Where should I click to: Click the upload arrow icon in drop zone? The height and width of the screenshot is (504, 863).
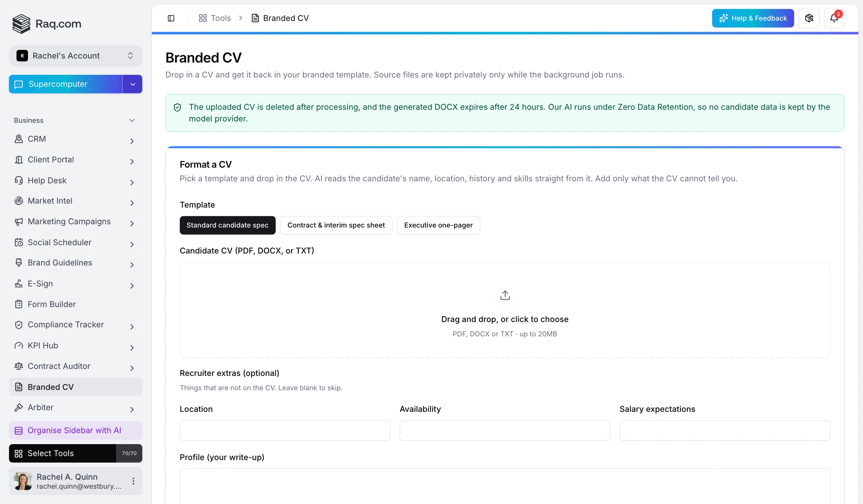[505, 295]
